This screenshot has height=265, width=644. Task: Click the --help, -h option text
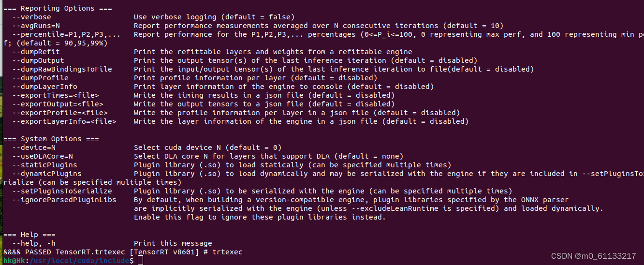pos(34,243)
